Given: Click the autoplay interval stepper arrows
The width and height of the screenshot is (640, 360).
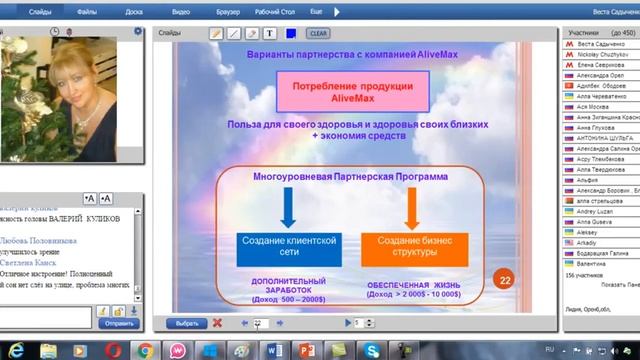Looking at the screenshot, I should pyautogui.click(x=369, y=323).
